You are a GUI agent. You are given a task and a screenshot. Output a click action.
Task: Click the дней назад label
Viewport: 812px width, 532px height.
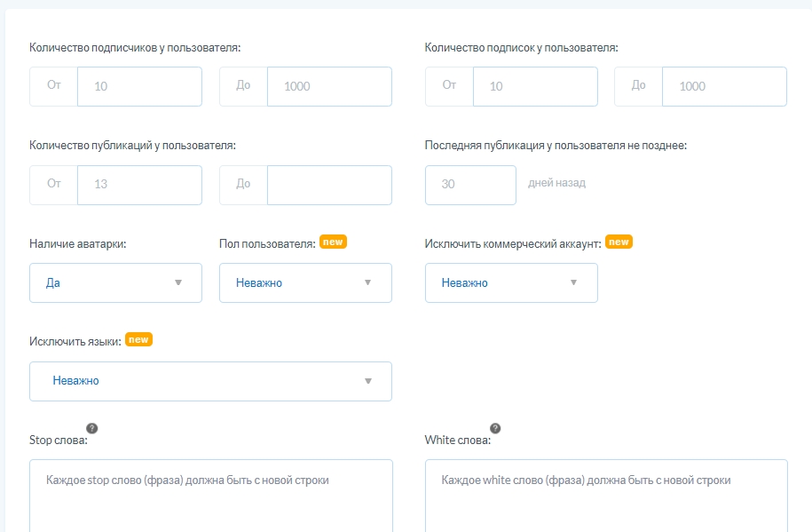(556, 184)
